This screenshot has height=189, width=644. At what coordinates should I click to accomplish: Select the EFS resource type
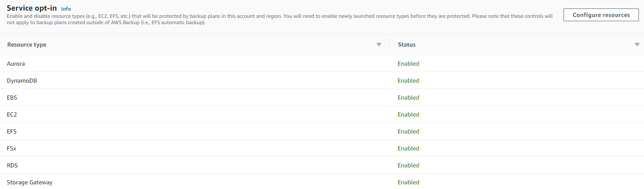(11, 131)
